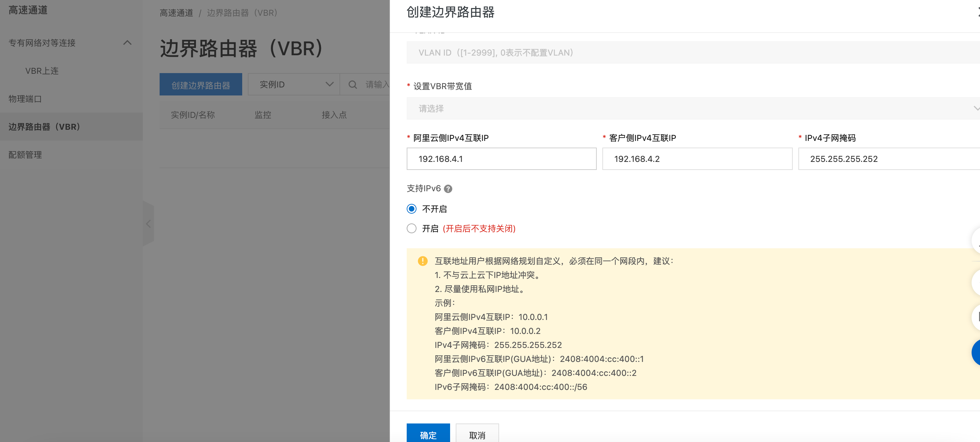The height and width of the screenshot is (442, 980).
Task: Click the IPv4子网掩码 input field
Action: pos(889,159)
